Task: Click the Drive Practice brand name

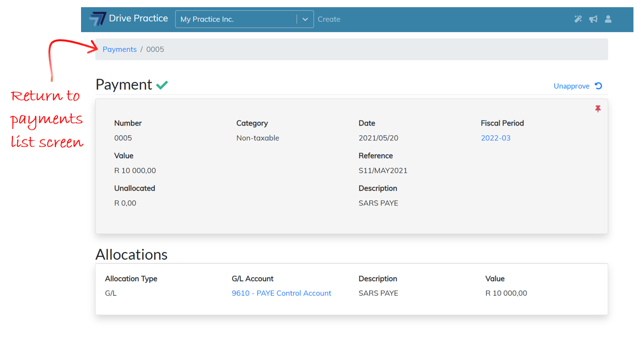Action: pyautogui.click(x=139, y=18)
